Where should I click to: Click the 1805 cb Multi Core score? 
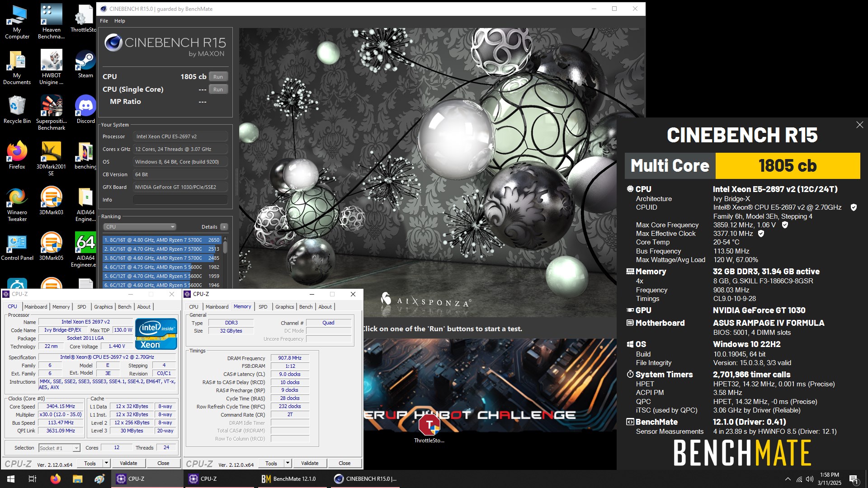[788, 166]
